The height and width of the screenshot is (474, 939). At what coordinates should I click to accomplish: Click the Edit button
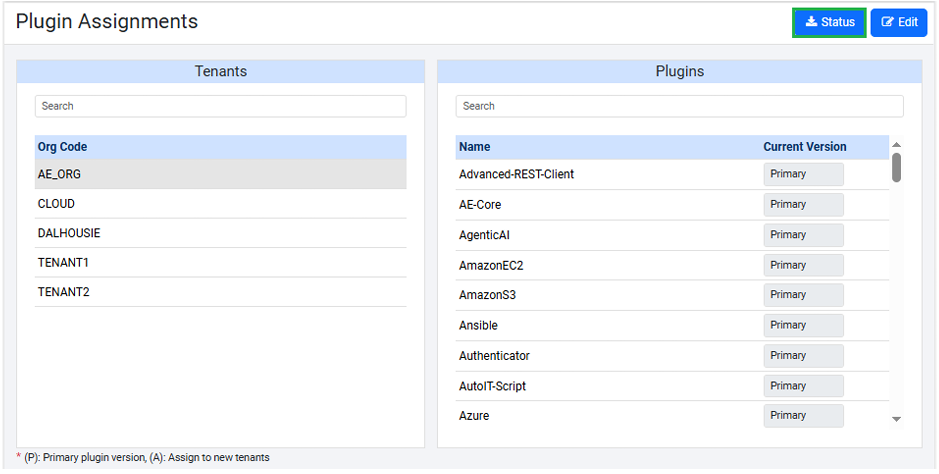click(899, 23)
